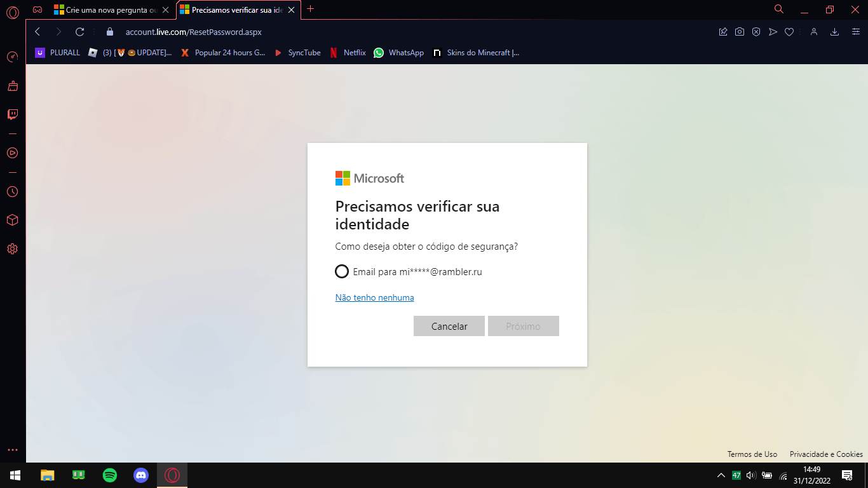
Task: Reload the current page
Action: (x=79, y=32)
